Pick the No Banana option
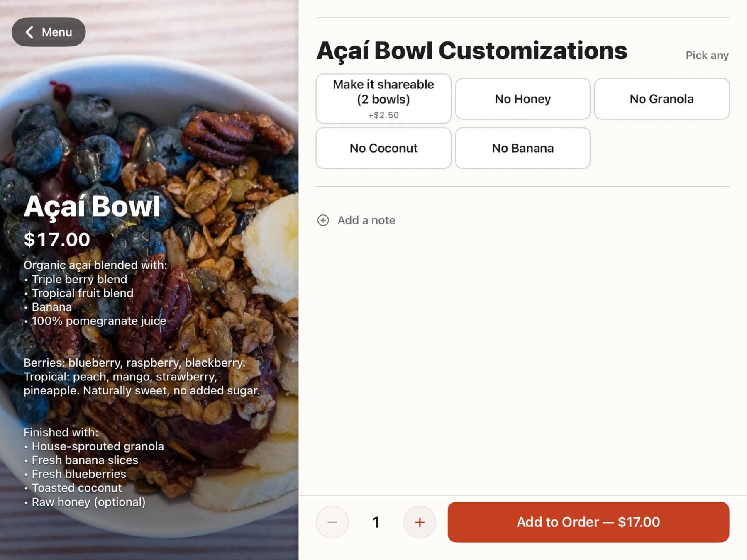The height and width of the screenshot is (560, 747). point(522,148)
